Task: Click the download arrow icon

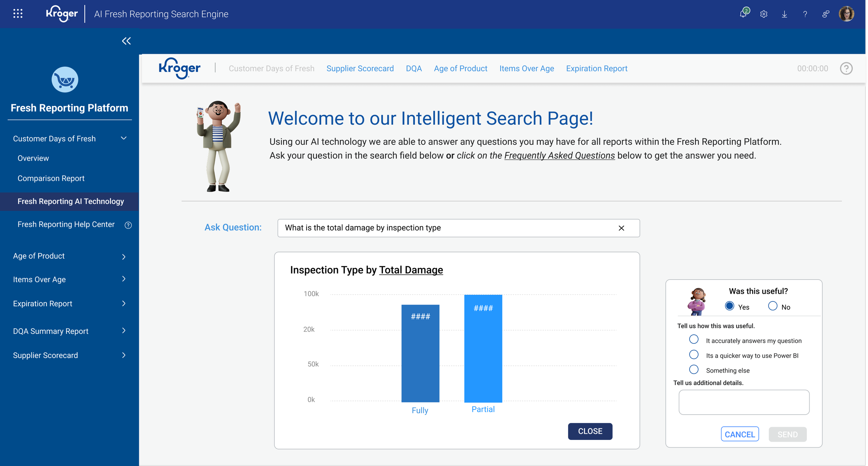Action: (784, 14)
